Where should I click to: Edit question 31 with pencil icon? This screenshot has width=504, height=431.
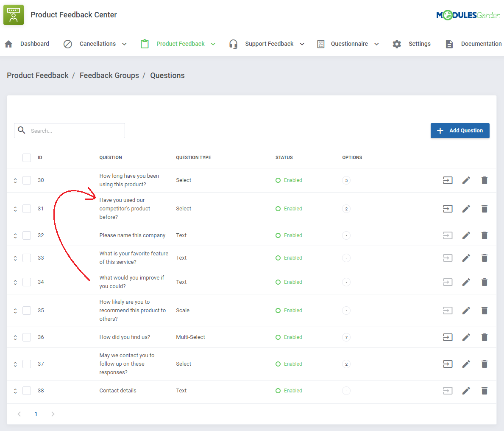[x=466, y=209]
